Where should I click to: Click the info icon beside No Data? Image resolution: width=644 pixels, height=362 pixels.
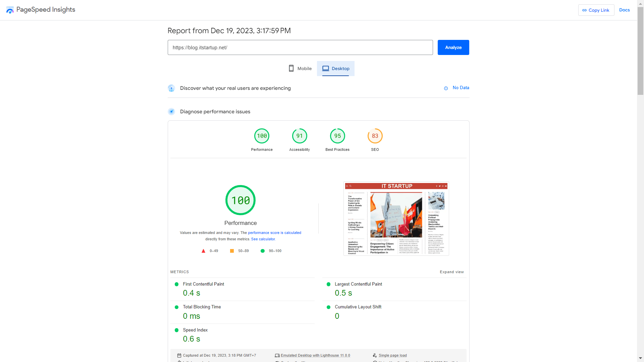tap(446, 88)
